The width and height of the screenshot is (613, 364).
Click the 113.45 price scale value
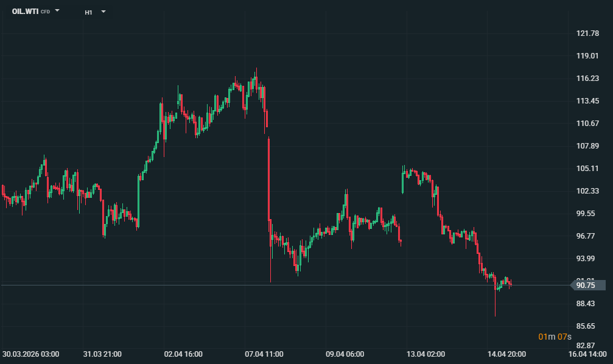pyautogui.click(x=587, y=100)
